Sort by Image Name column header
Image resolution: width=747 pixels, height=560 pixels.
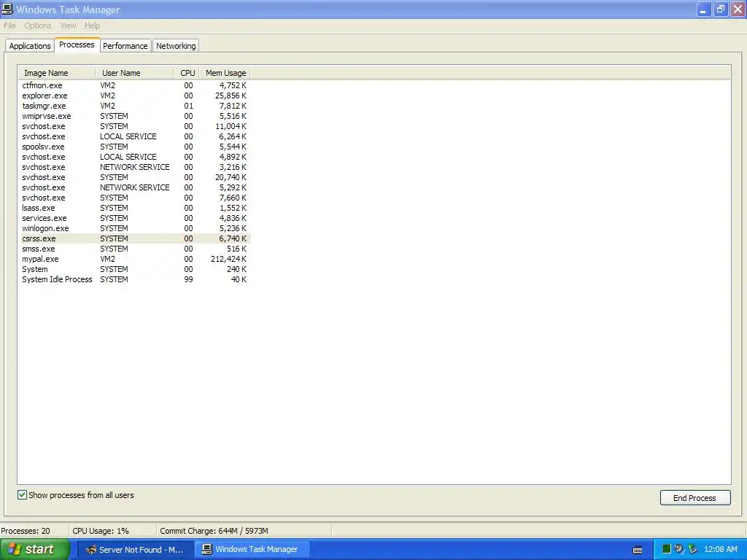[x=57, y=73]
